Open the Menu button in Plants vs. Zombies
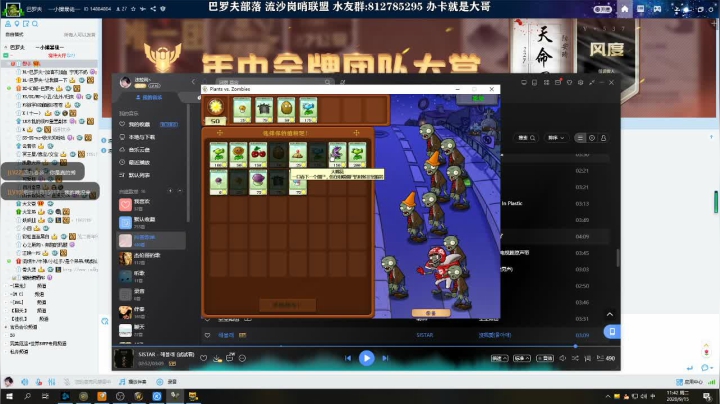Screen dimensions: 720x404 coord(478,99)
